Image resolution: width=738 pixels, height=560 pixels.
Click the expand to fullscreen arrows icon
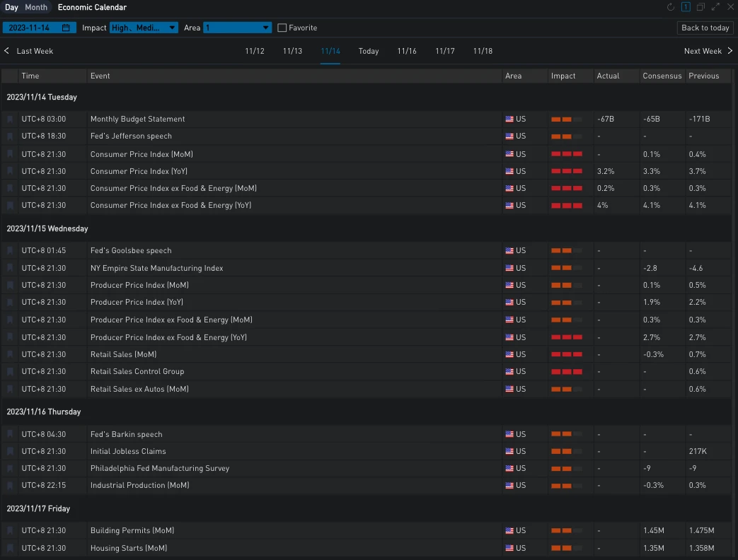point(715,7)
